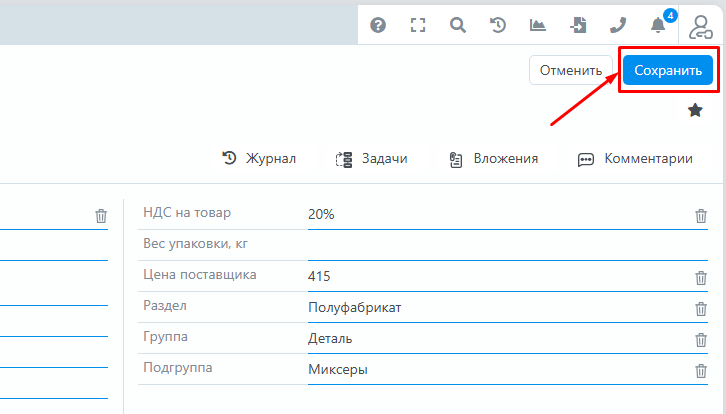Image resolution: width=726 pixels, height=414 pixels.
Task: Clear НДС на товар with trash icon
Action: (x=701, y=216)
